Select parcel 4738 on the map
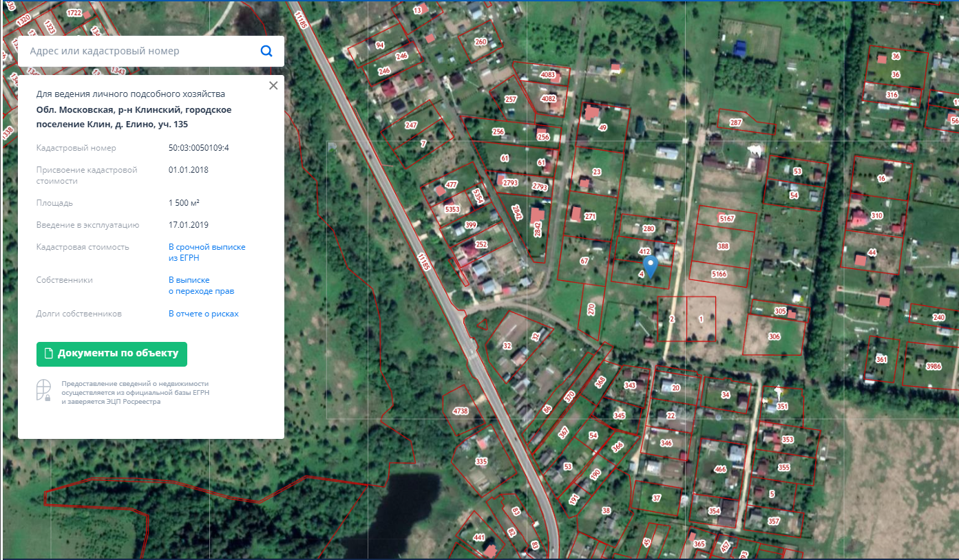The image size is (959, 560). (461, 411)
